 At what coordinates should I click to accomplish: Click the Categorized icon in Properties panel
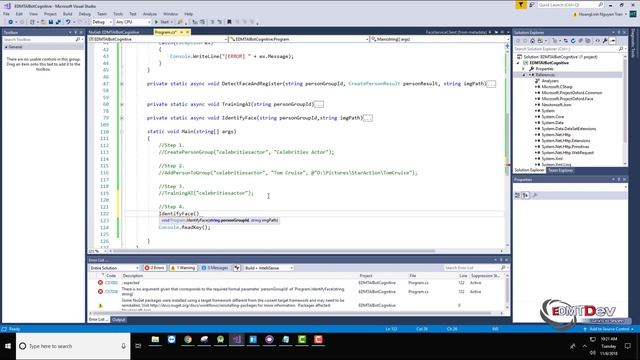click(518, 196)
